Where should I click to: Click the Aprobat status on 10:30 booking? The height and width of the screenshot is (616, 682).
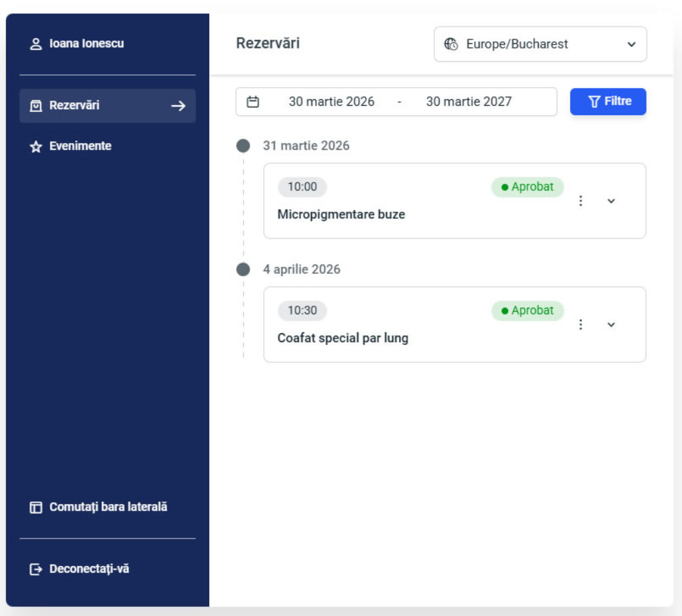coord(527,310)
